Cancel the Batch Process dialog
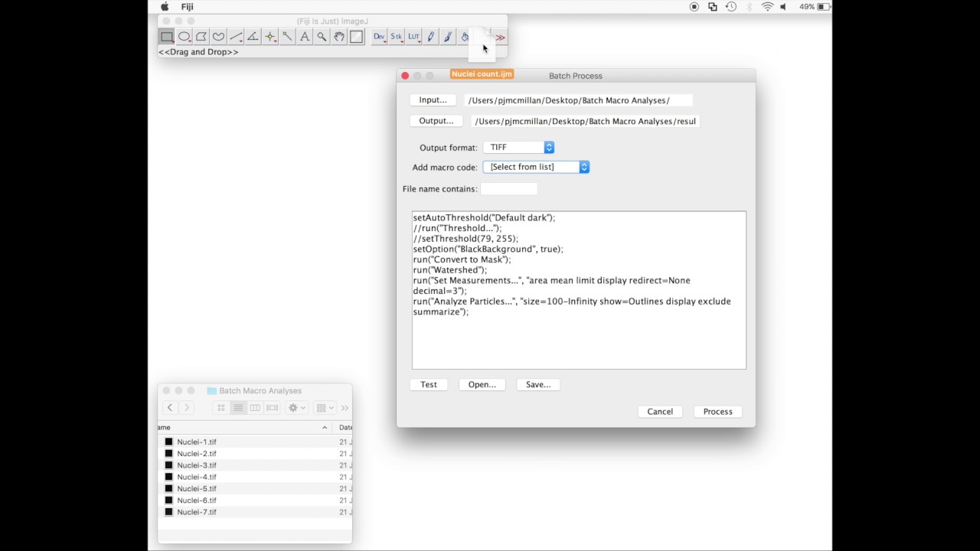This screenshot has width=980, height=551. (x=660, y=412)
